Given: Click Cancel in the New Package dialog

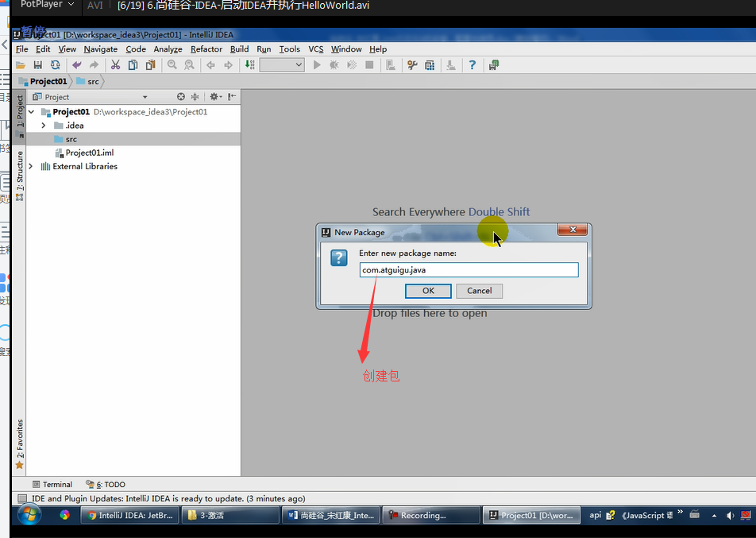Looking at the screenshot, I should 480,291.
